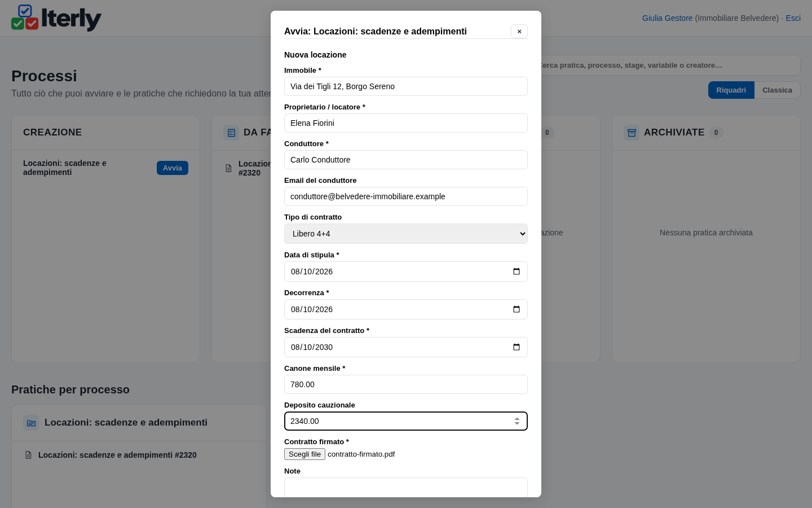The height and width of the screenshot is (508, 812).
Task: Click the Archiviate archive box icon
Action: click(632, 133)
